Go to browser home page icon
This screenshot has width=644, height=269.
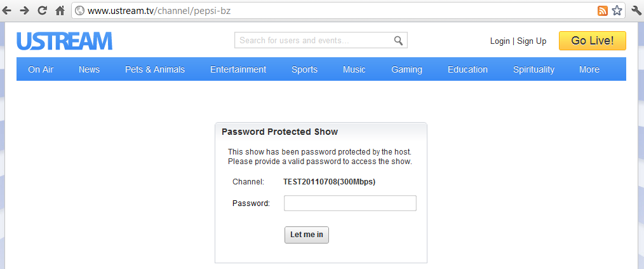click(x=60, y=11)
